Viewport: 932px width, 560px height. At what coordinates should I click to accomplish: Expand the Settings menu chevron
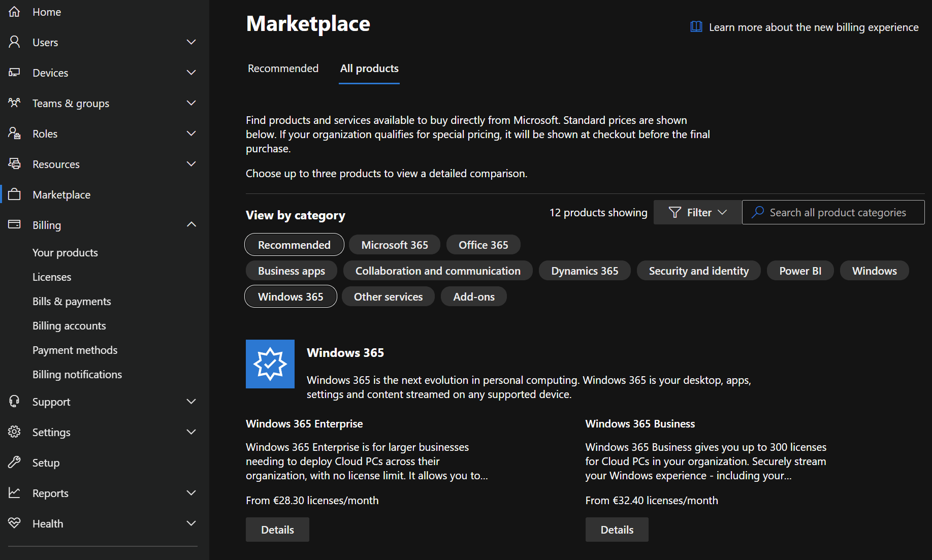click(x=191, y=432)
